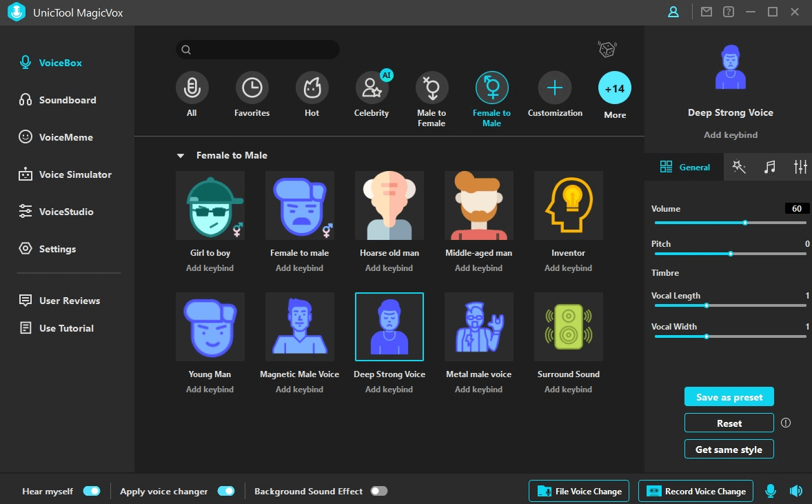Click the microphone icon in bottom bar

(771, 491)
